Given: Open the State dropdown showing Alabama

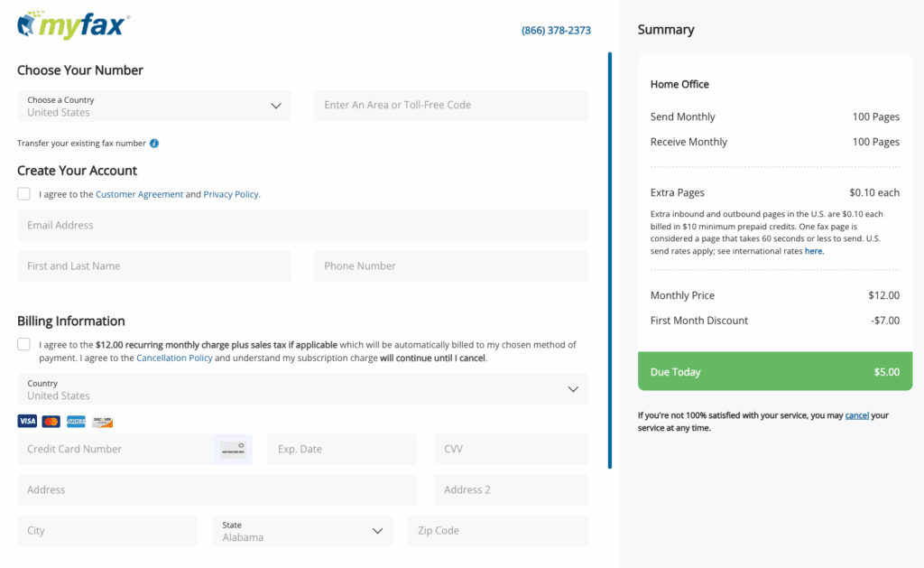Looking at the screenshot, I should 302,531.
